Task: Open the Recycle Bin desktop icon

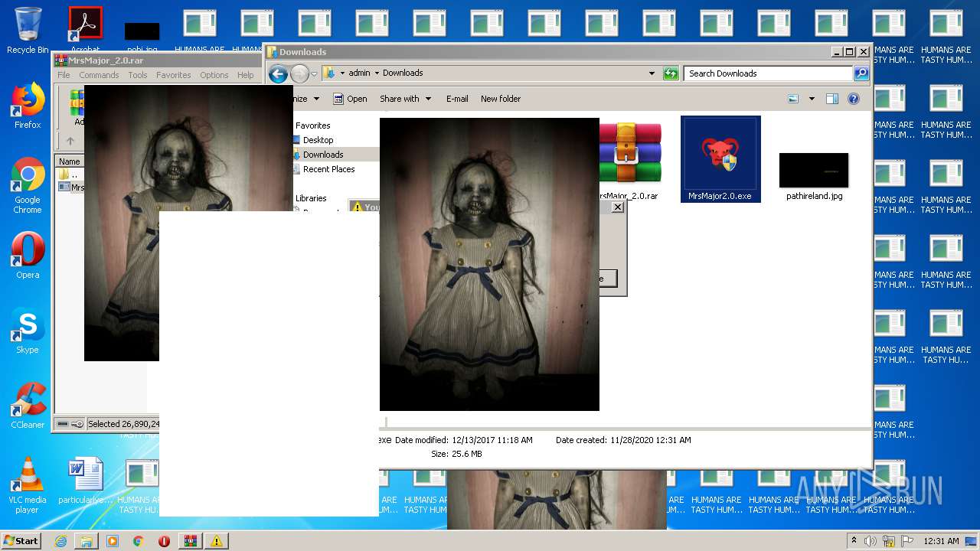Action: [28, 31]
